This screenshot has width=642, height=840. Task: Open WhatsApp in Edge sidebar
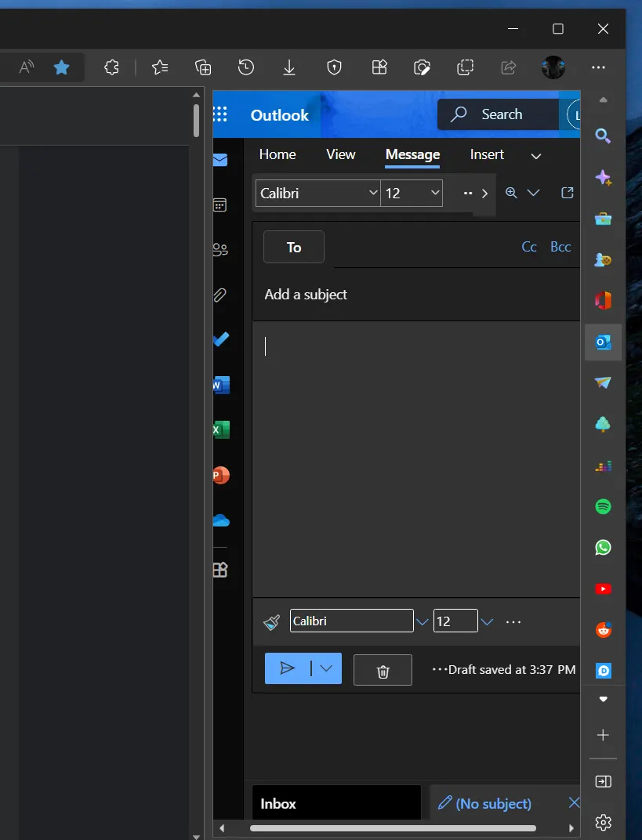[x=603, y=548]
